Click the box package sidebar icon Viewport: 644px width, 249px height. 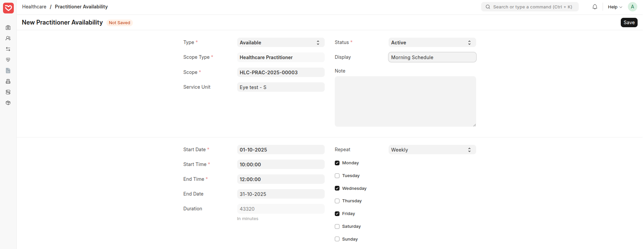(x=8, y=103)
